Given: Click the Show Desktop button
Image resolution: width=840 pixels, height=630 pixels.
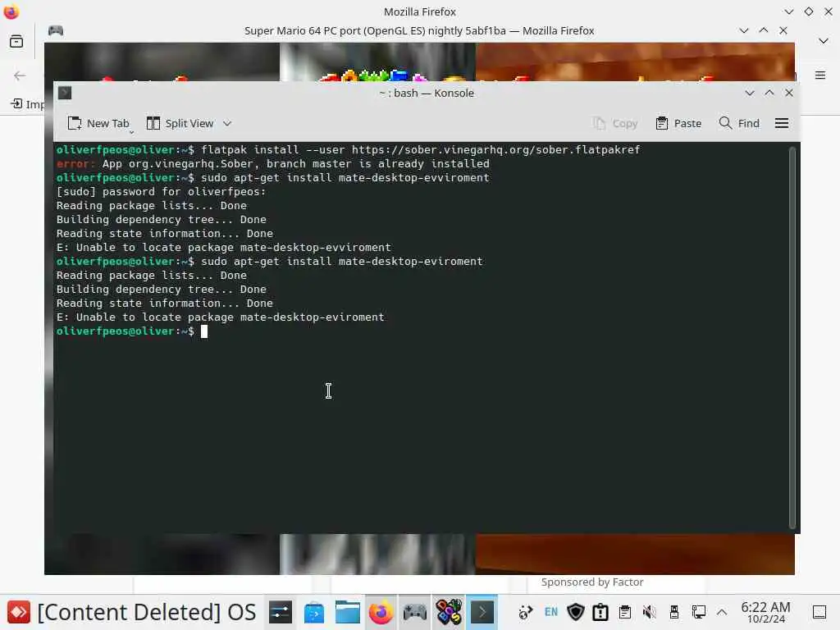Looking at the screenshot, I should point(819,612).
